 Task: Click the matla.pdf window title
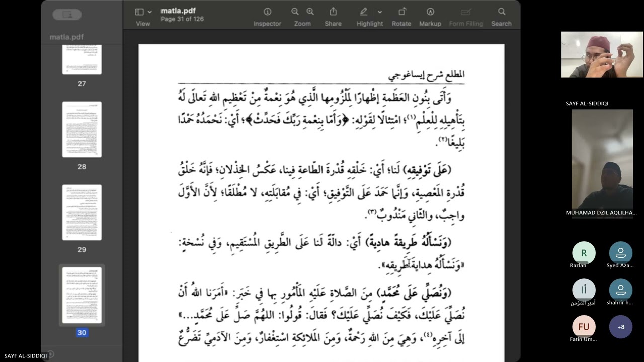(178, 11)
